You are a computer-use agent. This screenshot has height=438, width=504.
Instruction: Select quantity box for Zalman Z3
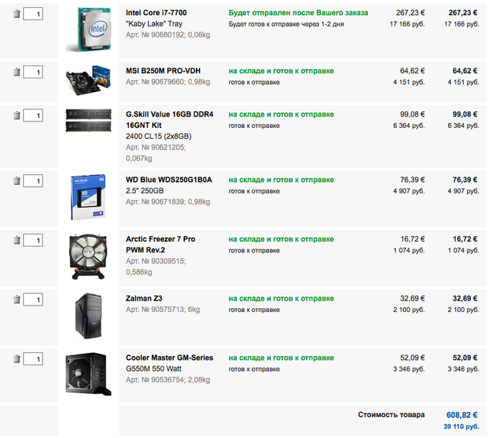[x=33, y=300]
